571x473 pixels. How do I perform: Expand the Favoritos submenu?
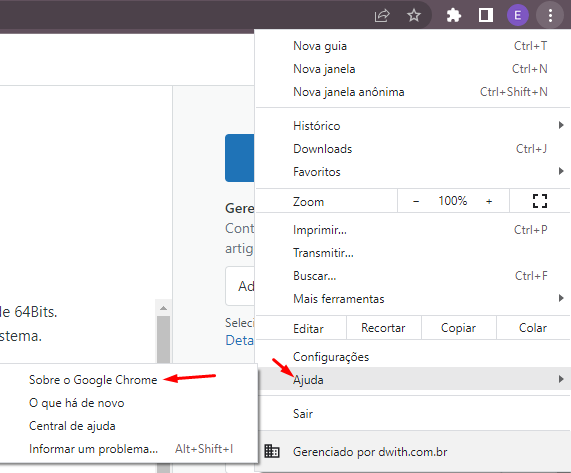tap(413, 172)
